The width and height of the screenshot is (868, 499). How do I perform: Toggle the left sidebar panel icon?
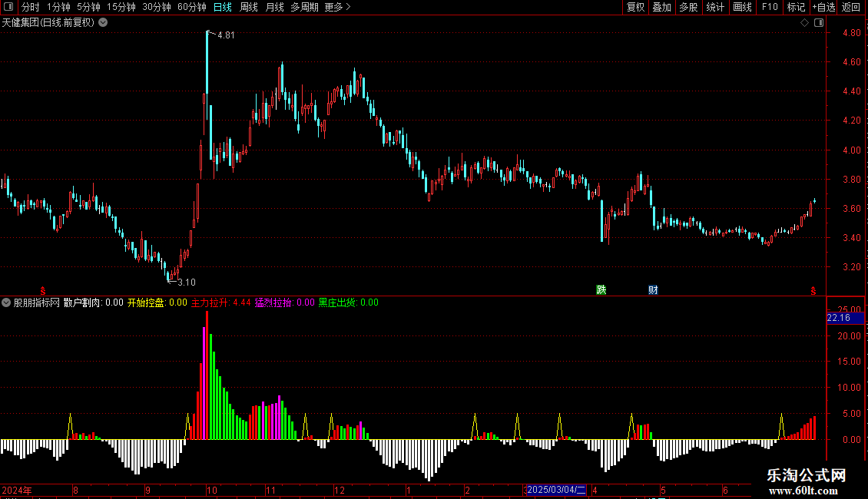(x=8, y=7)
